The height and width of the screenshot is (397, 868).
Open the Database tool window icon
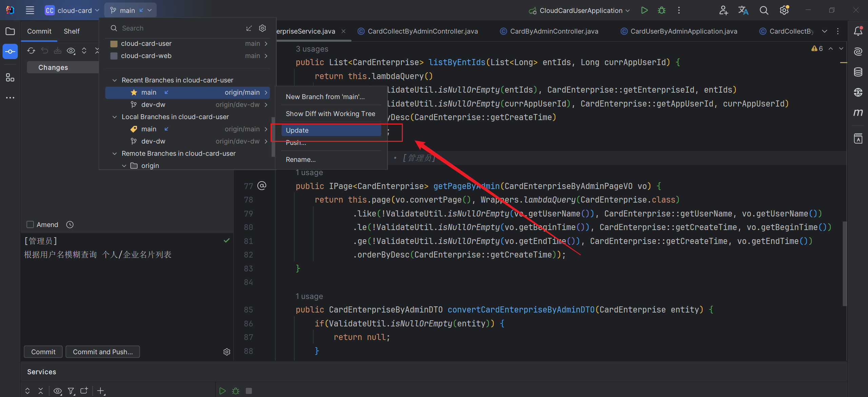pos(858,72)
